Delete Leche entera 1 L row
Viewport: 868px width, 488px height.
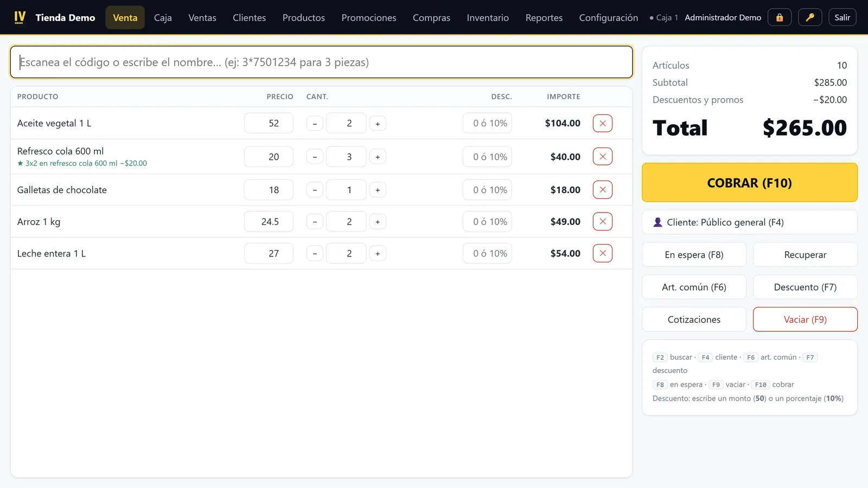[603, 253]
